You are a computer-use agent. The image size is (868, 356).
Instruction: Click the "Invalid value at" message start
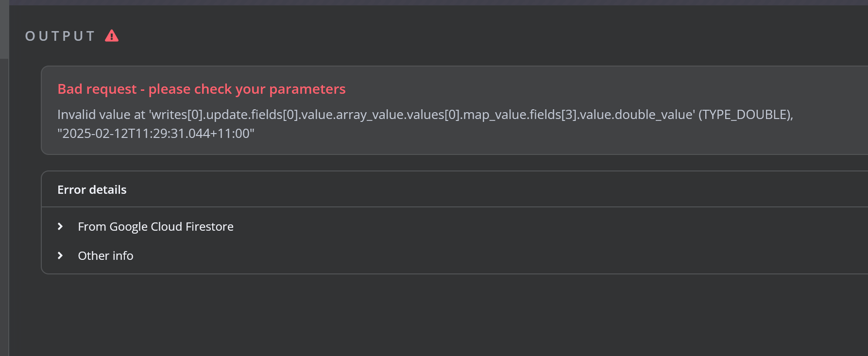(101, 115)
